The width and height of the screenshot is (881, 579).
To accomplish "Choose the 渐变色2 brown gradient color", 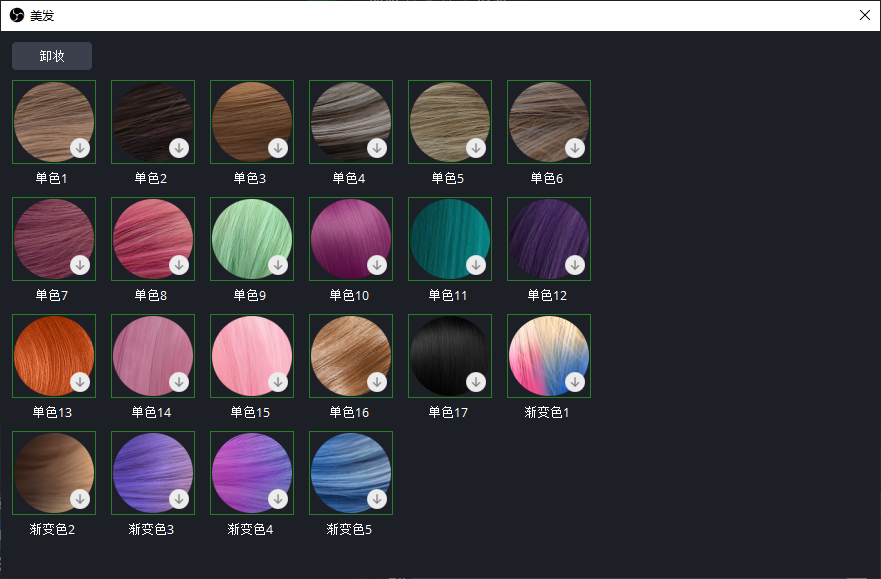I will point(53,472).
